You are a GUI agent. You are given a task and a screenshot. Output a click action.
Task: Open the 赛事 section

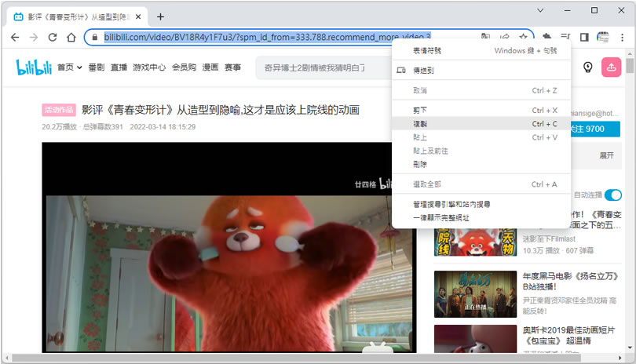point(232,67)
